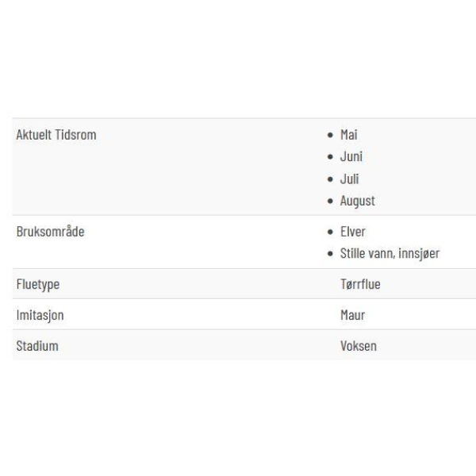
Task: Select the Voksen value
Action: [359, 346]
